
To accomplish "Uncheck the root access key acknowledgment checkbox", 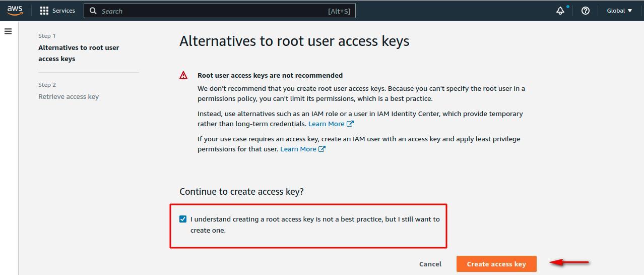I will click(x=183, y=219).
